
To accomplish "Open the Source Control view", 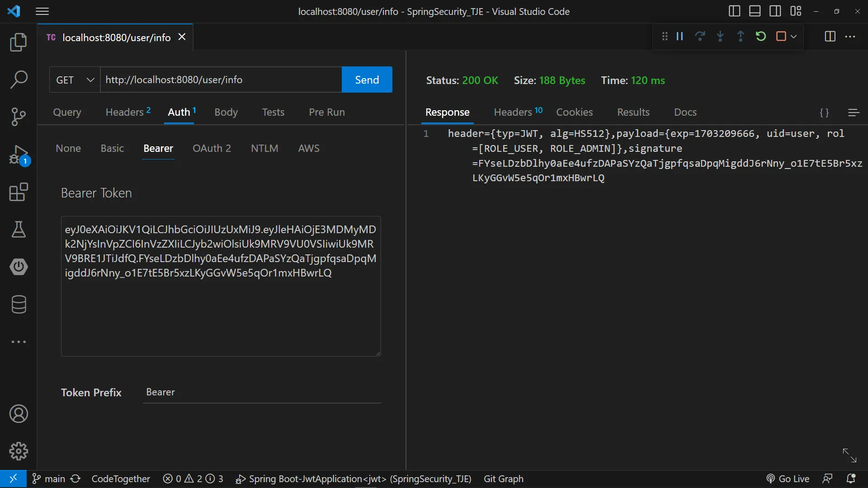I will click(x=19, y=117).
